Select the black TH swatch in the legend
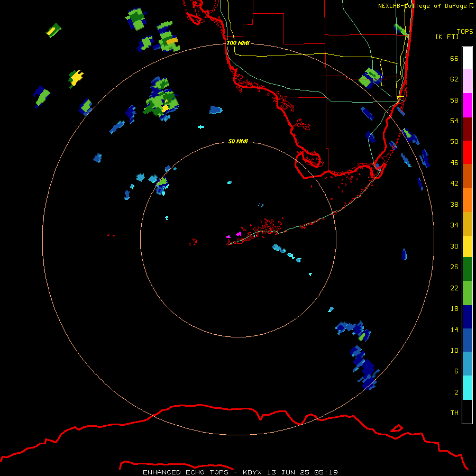476x476 pixels. click(x=467, y=411)
